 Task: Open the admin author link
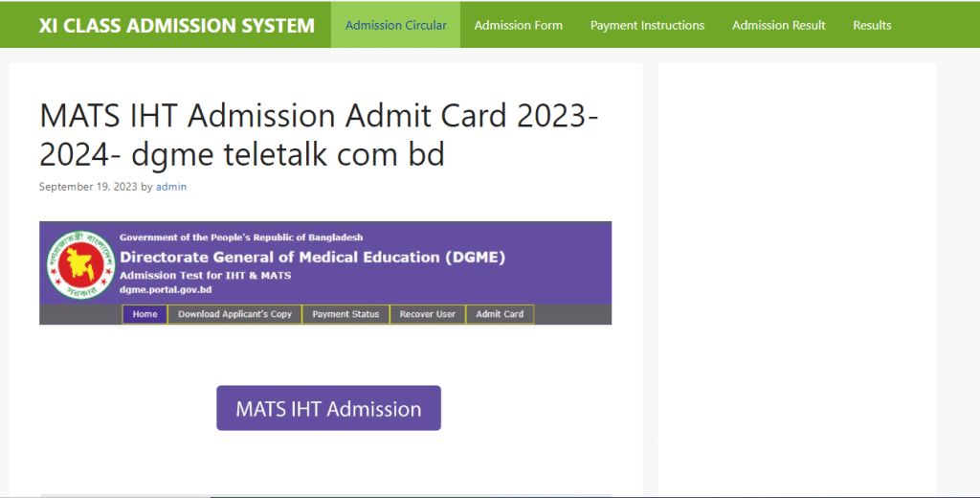tap(171, 187)
